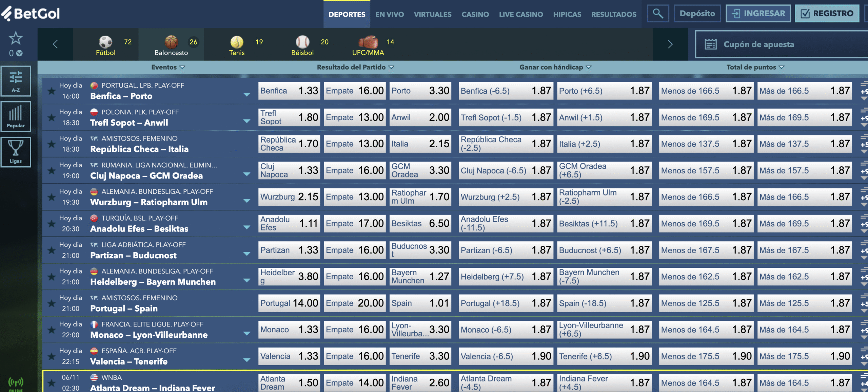868x392 pixels.
Task: Favorite the República Checa – Italia star
Action: 52,144
